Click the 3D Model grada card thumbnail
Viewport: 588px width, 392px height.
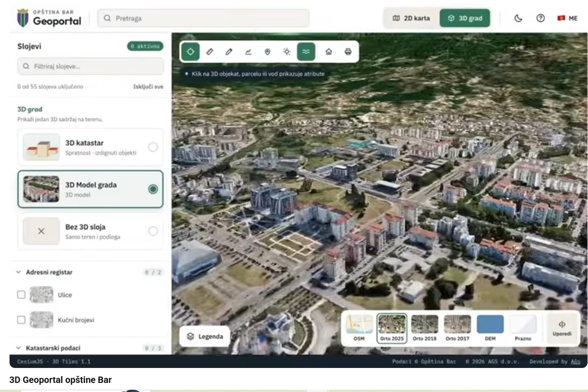pyautogui.click(x=41, y=189)
